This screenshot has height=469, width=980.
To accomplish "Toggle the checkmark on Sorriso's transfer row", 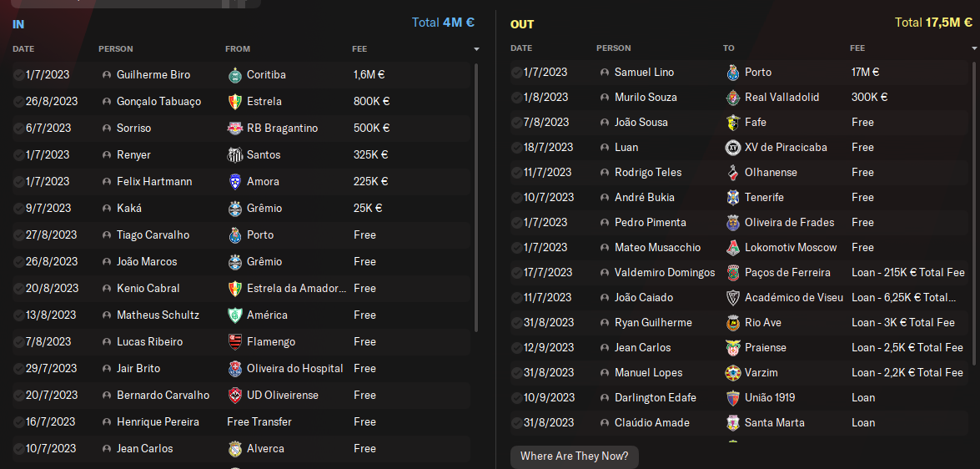I will click(18, 129).
